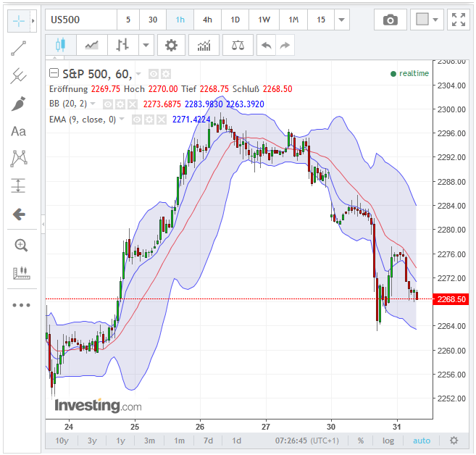This screenshot has width=476, height=455.
Task: Open Bollinger Bands settings gear
Action: [x=120, y=104]
